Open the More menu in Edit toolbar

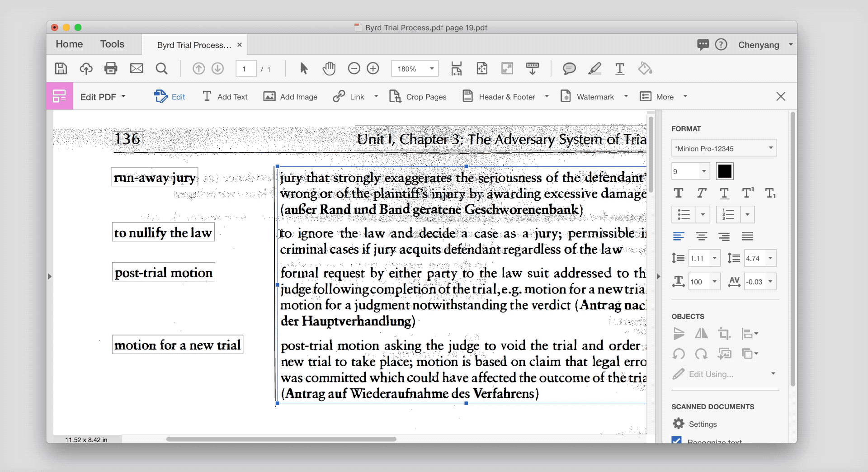click(664, 97)
